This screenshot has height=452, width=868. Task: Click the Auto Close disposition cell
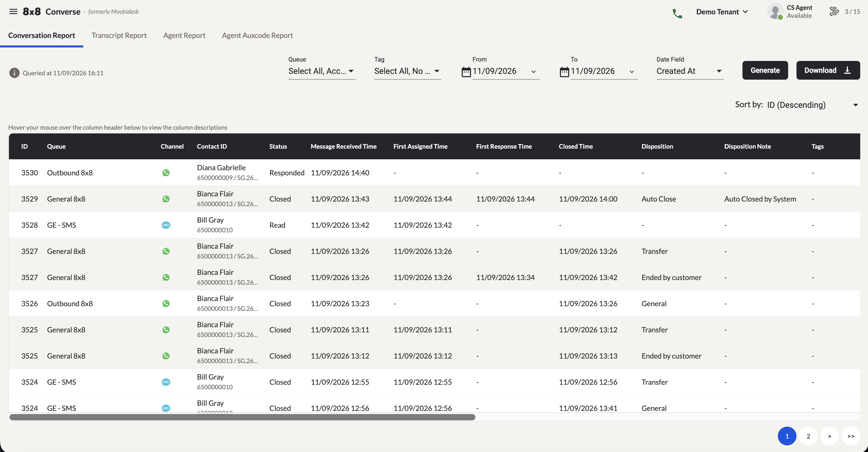pyautogui.click(x=658, y=199)
